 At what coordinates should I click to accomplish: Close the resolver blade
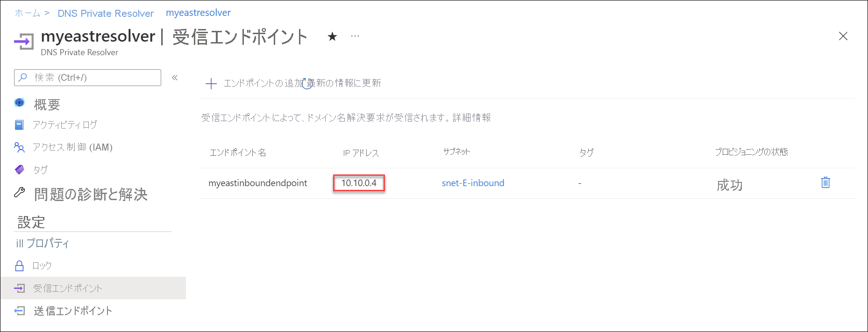click(x=843, y=36)
